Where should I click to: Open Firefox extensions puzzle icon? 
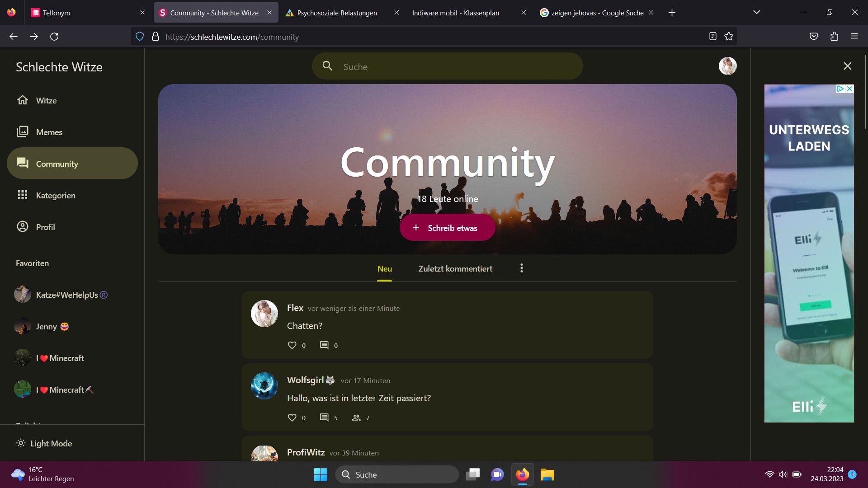834,37
